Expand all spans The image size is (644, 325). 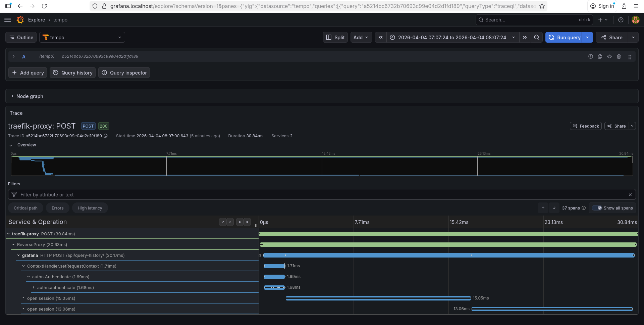240,222
